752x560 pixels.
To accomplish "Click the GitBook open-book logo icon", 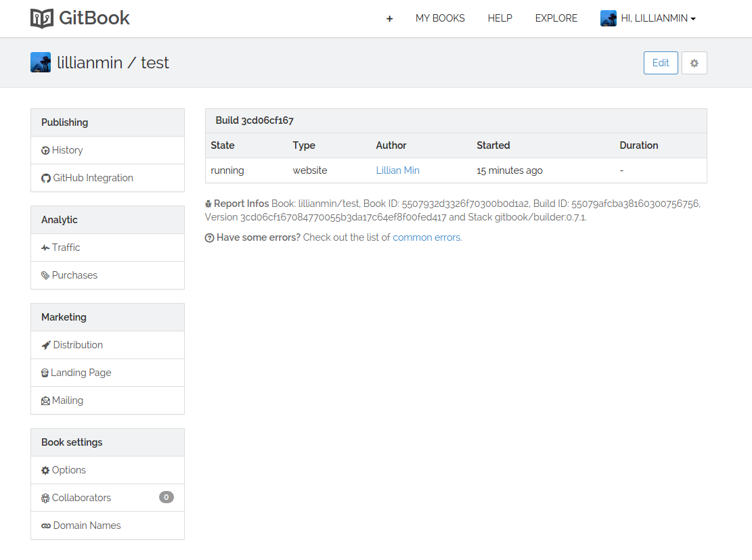I will [x=42, y=18].
